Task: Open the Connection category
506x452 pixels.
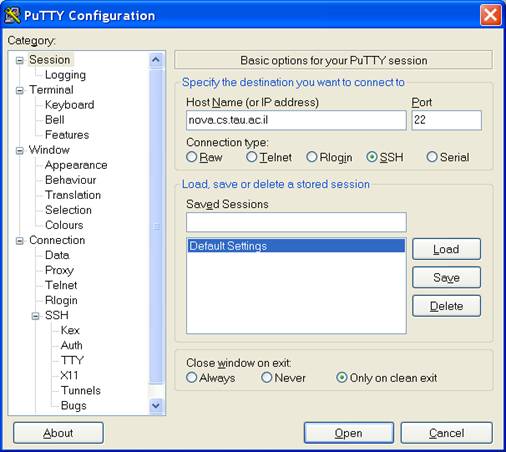Action: [57, 240]
